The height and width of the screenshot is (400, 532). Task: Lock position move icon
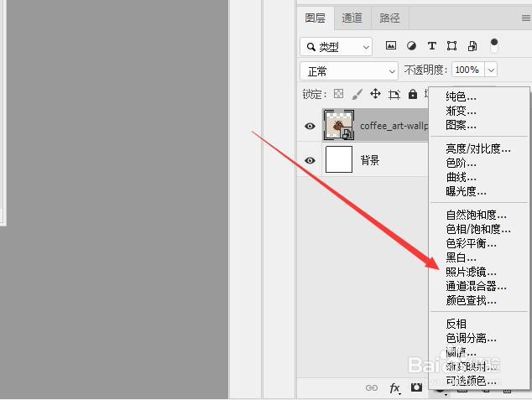pyautogui.click(x=375, y=94)
